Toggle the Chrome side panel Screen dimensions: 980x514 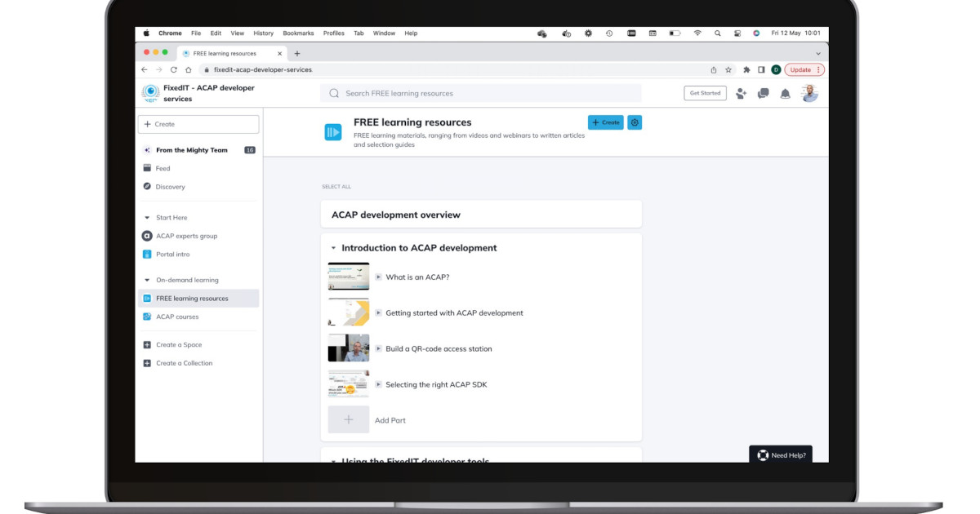[761, 70]
